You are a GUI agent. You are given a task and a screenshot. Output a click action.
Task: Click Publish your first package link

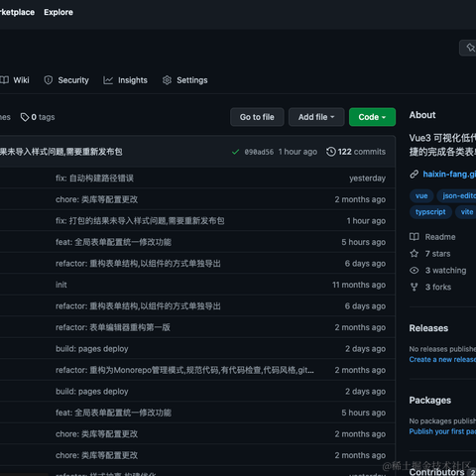click(442, 431)
